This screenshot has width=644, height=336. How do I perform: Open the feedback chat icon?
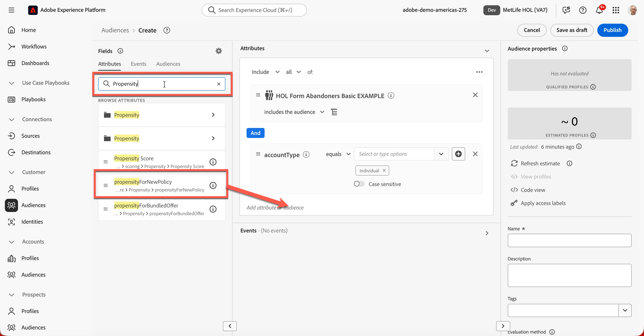coord(566,10)
